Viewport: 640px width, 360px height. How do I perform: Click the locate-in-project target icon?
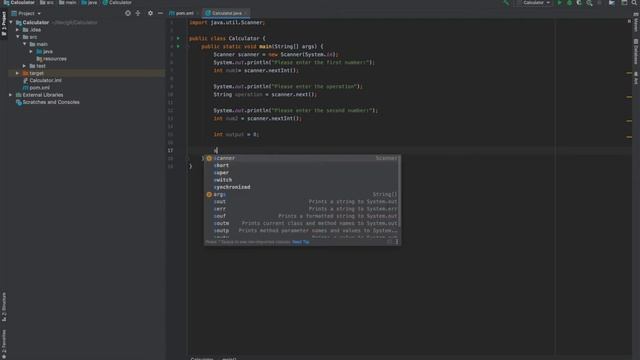click(x=128, y=13)
